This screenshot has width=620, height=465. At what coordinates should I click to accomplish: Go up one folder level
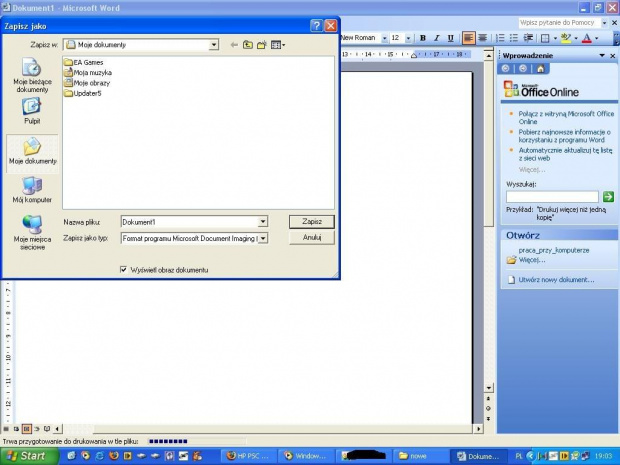point(248,45)
